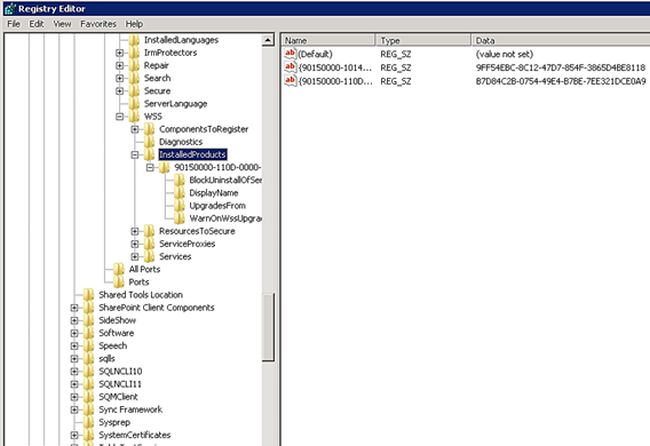The height and width of the screenshot is (446, 650).
Task: Expand the ResourcesToSecure key
Action: 135,231
